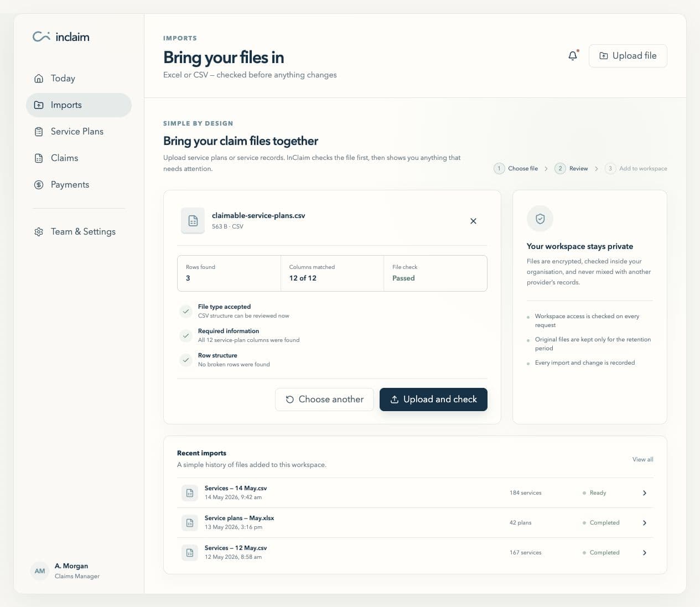Click Completed status for Service plans – May.xlsx

[601, 522]
